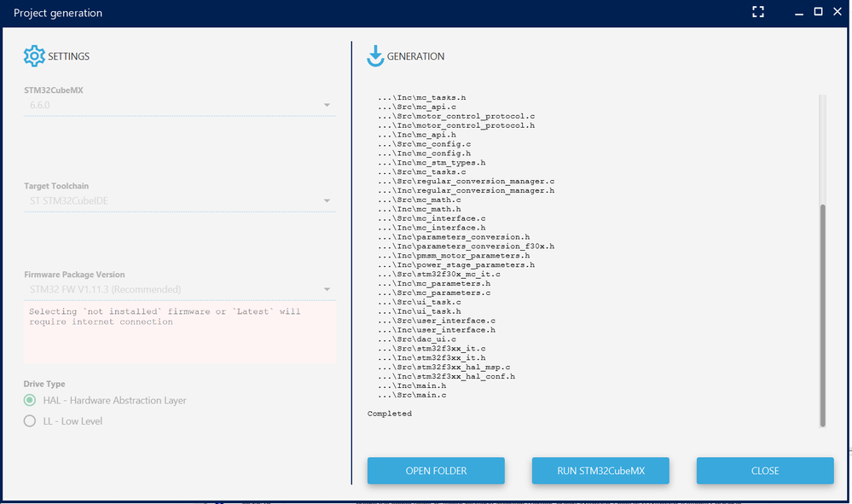Click the "...\Inc\stm32f3xx_hal_conf.h" log line
Screen dimensions: 852x504
(x=447, y=376)
